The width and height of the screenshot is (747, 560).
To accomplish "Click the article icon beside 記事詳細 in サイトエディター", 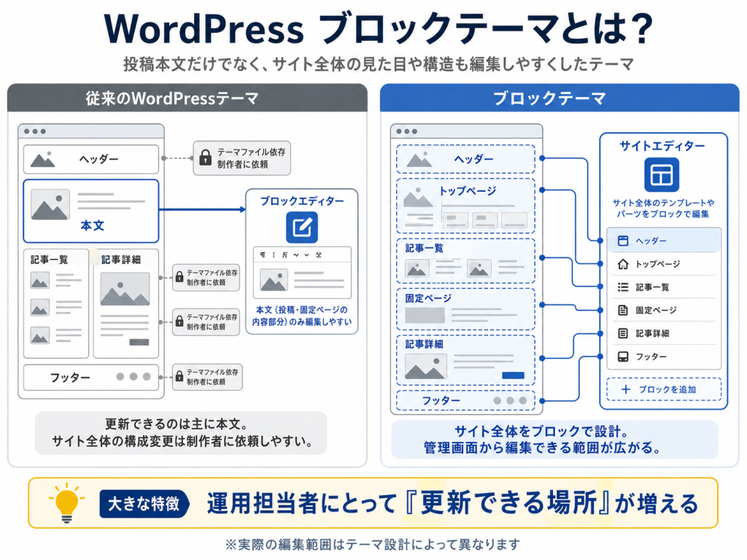I will pos(623,333).
